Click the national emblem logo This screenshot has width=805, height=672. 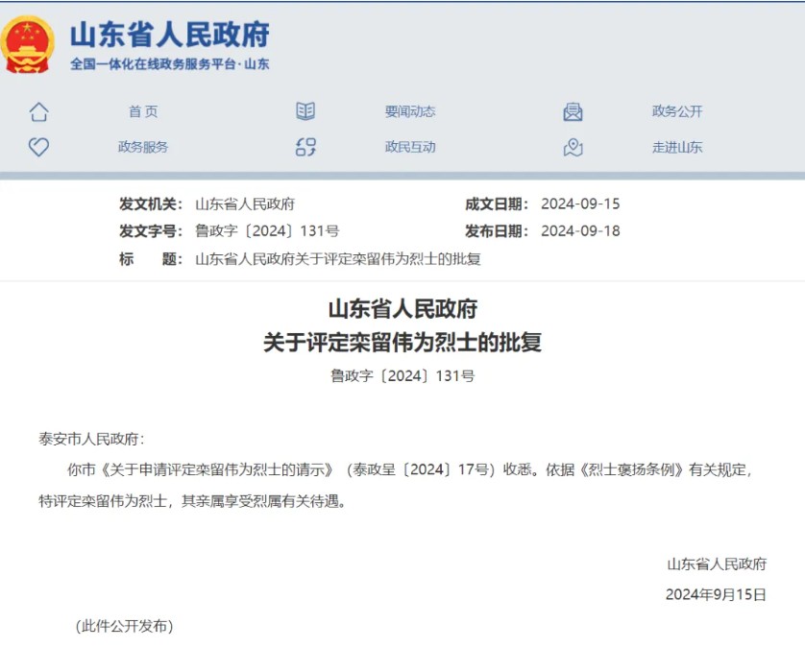coord(27,44)
